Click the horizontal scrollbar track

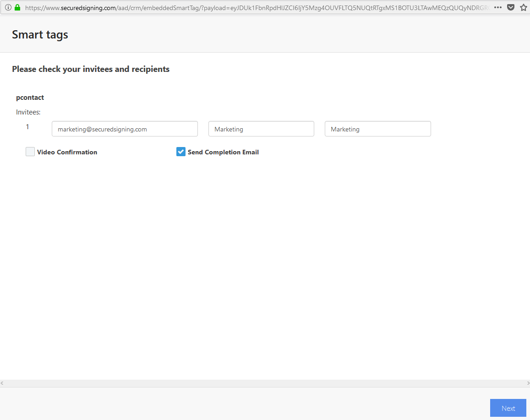point(265,383)
